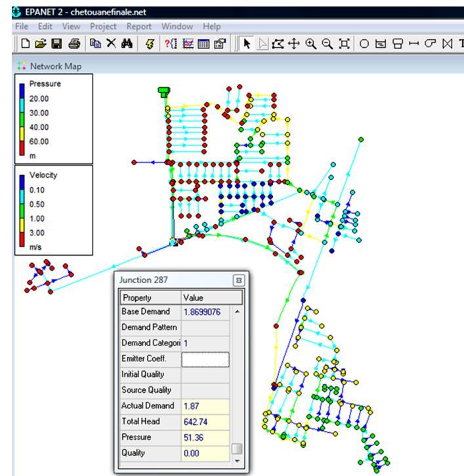
Task: Open the Options toolbar icon
Action: (220, 44)
